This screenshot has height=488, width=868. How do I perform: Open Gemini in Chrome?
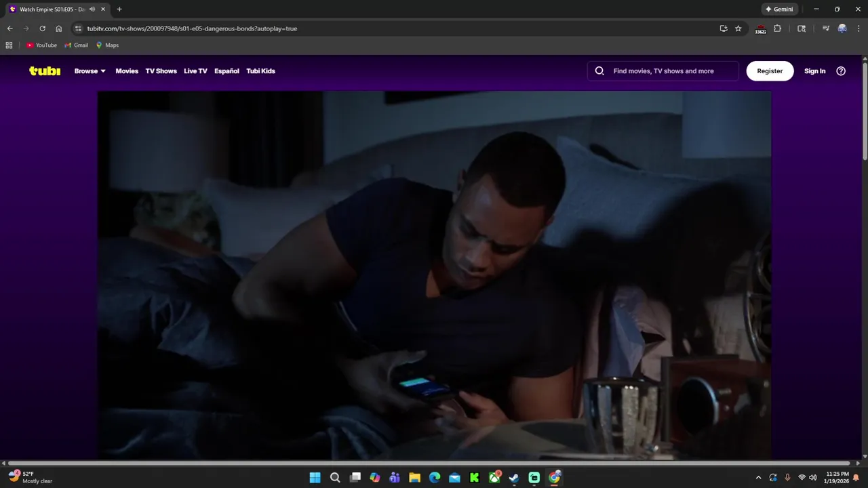(779, 9)
